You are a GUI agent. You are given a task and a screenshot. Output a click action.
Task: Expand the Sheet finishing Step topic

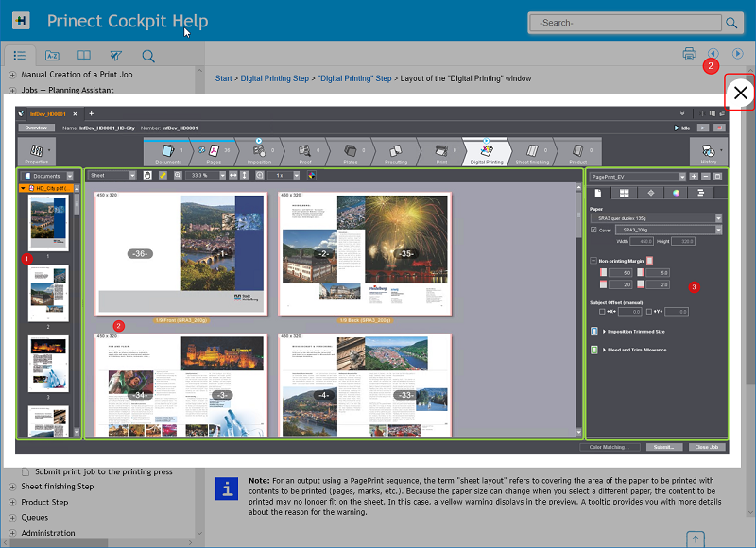pos(12,487)
